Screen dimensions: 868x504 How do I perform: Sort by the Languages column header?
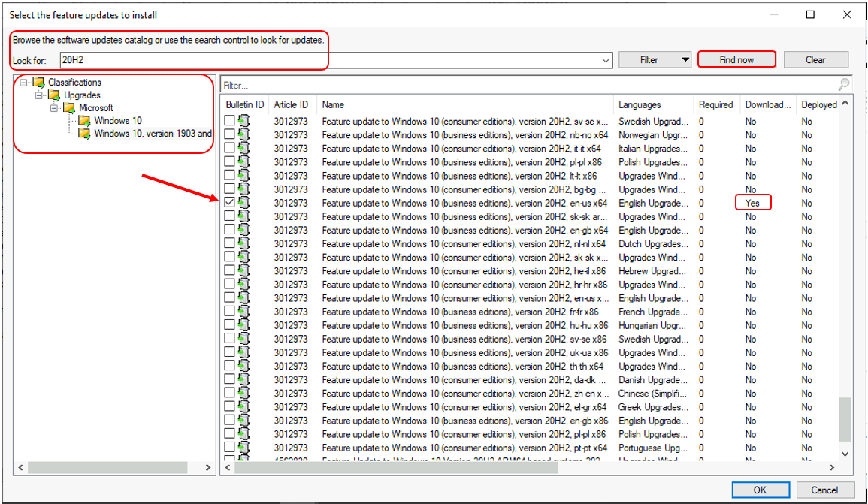640,105
